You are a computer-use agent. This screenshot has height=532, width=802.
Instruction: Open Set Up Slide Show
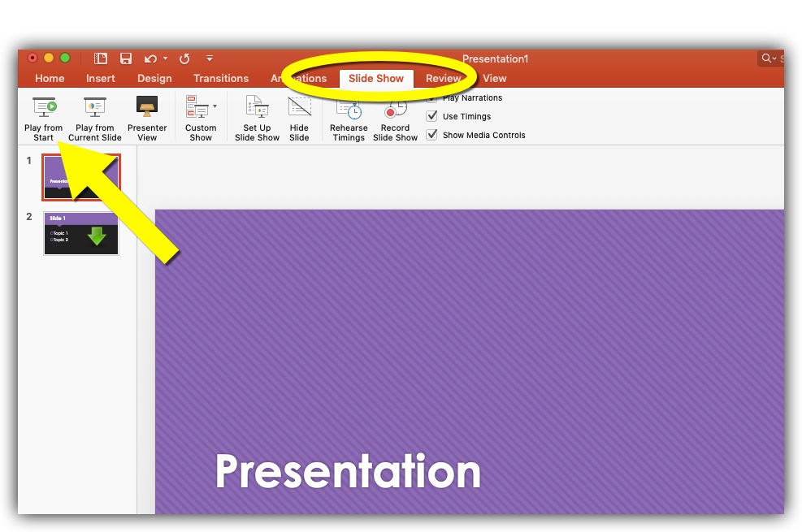[257, 107]
